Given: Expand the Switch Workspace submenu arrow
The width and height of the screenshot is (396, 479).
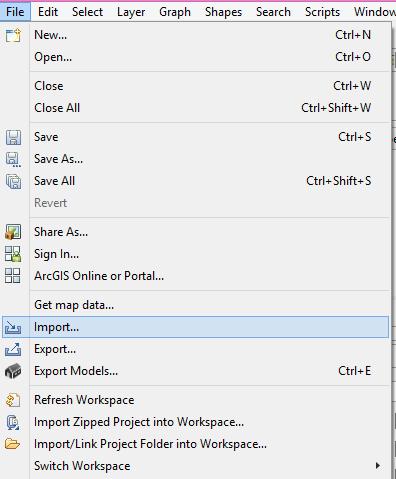Looking at the screenshot, I should click(x=377, y=466).
